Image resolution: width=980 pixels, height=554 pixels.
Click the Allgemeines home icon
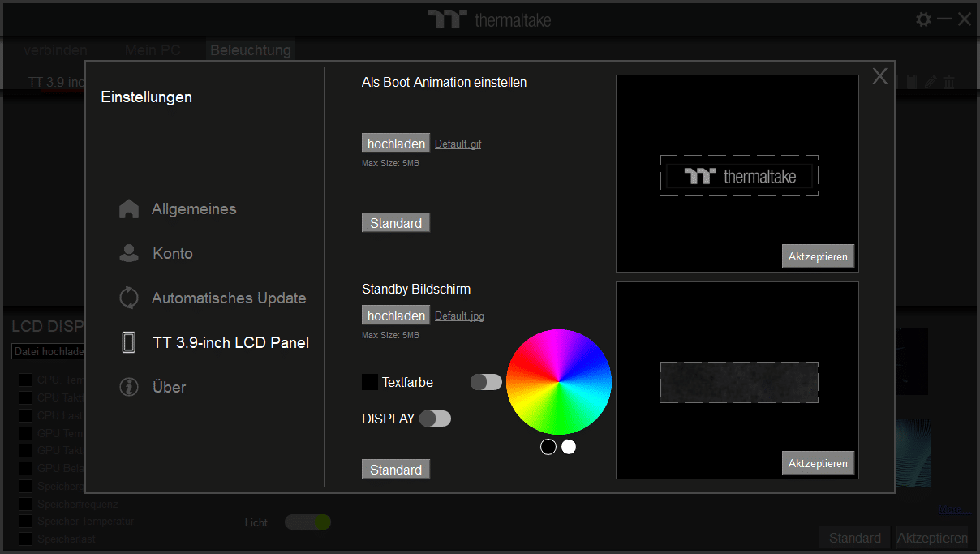click(x=128, y=209)
